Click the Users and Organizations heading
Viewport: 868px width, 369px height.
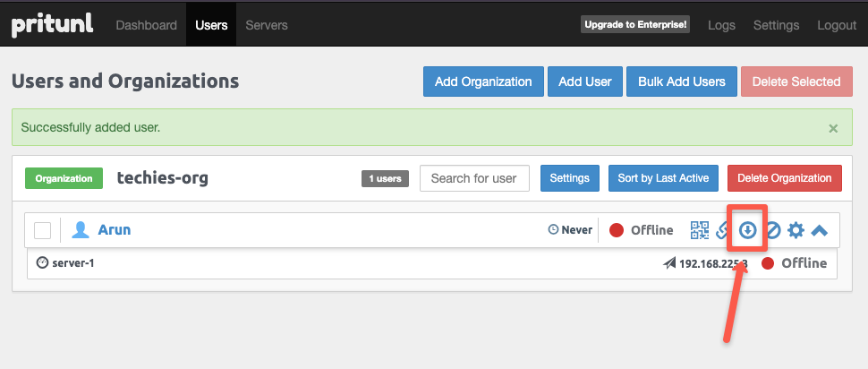(x=125, y=82)
